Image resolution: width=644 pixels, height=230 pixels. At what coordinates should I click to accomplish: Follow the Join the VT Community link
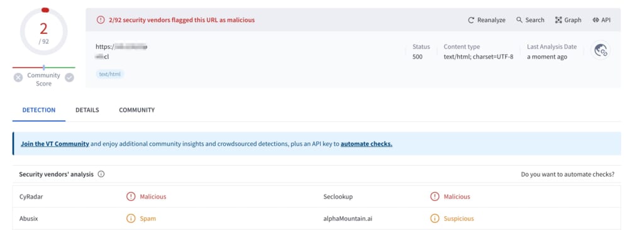pos(55,144)
